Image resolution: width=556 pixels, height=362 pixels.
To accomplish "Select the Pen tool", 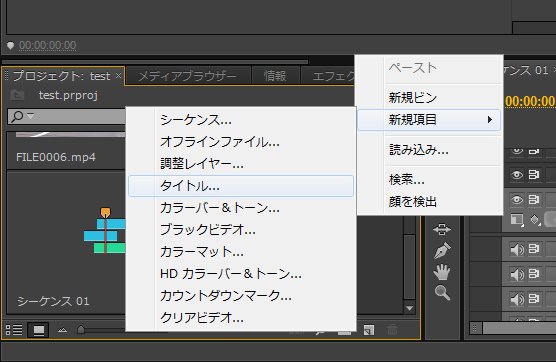I will (x=442, y=250).
